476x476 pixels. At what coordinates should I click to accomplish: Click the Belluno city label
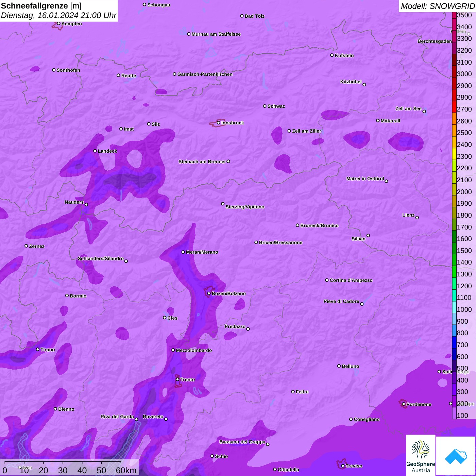[350, 366]
